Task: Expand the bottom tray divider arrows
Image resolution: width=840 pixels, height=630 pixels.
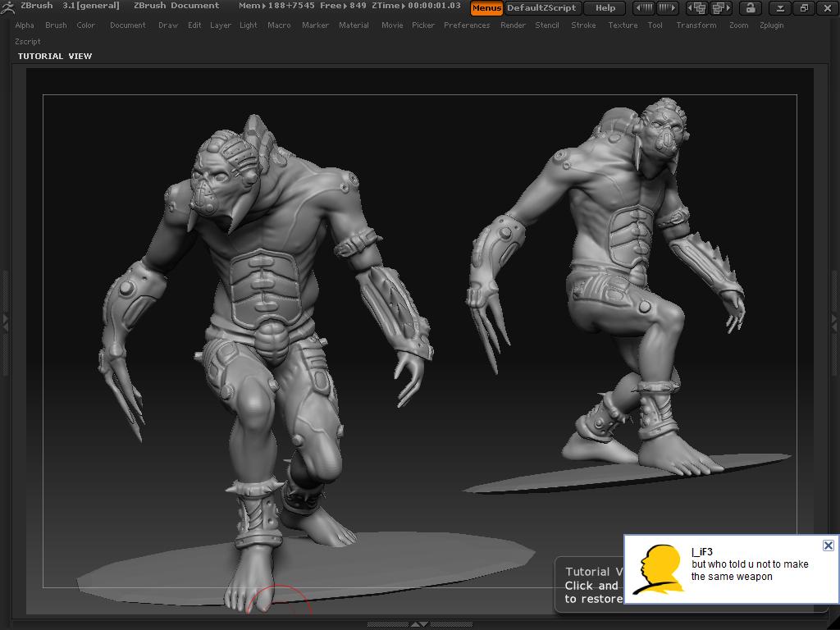Action: [x=419, y=624]
